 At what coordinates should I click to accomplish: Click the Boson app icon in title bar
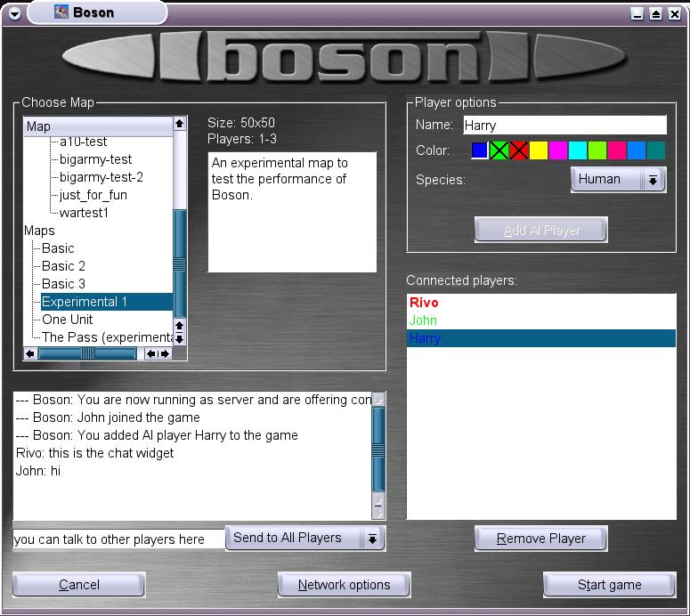(61, 12)
